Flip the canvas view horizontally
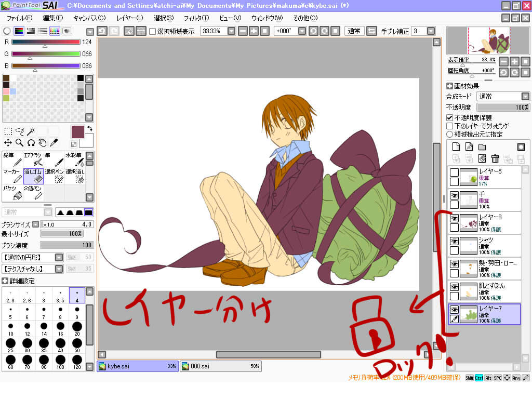 point(371,31)
